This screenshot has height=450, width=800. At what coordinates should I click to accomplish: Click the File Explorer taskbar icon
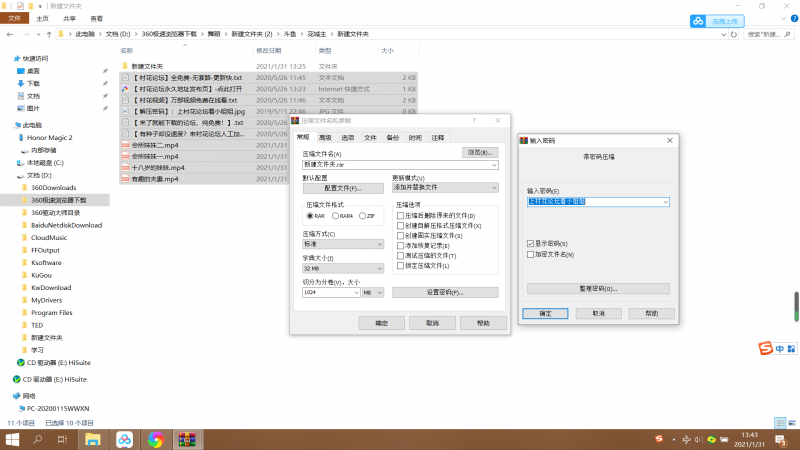tap(91, 439)
